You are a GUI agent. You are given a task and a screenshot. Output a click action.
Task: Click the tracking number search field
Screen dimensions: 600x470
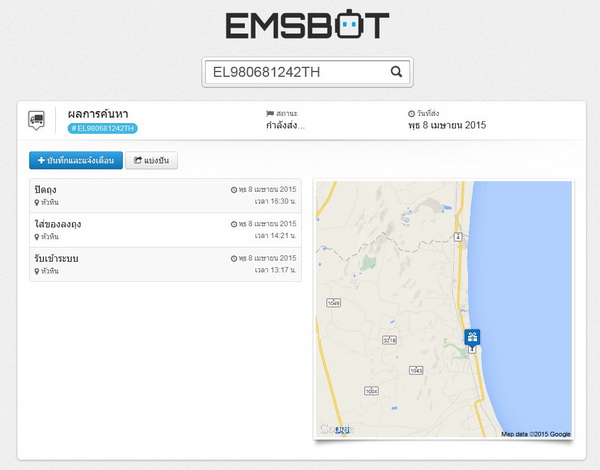coord(307,72)
